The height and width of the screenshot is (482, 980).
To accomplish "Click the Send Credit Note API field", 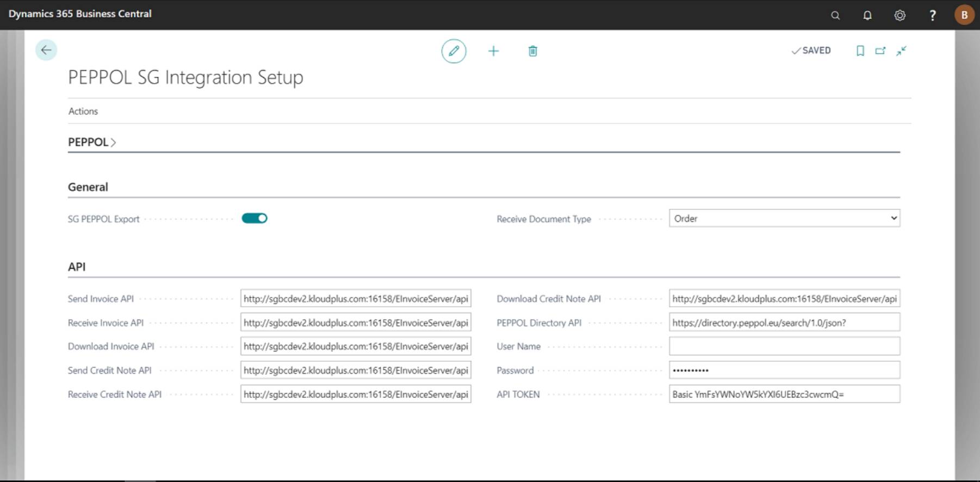I will point(356,370).
